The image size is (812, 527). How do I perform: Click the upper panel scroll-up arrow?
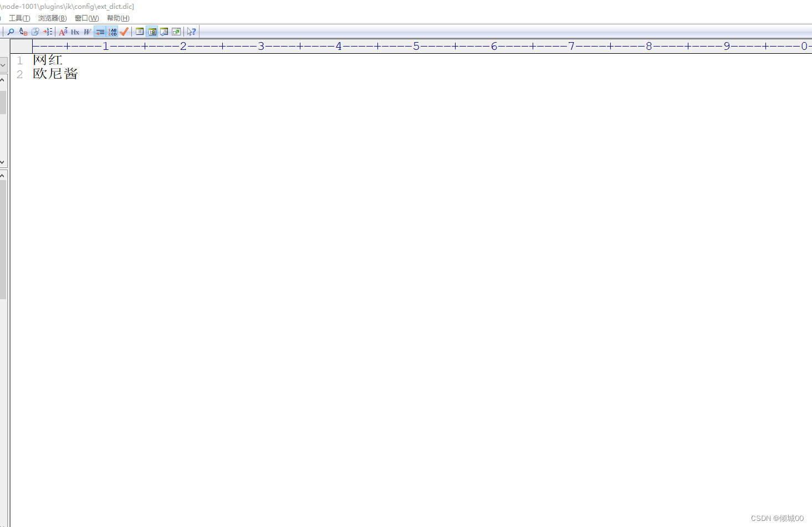(3, 80)
